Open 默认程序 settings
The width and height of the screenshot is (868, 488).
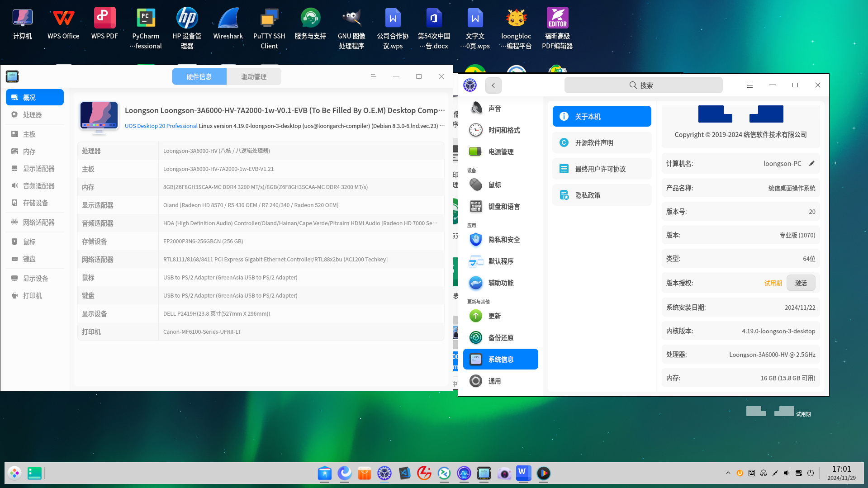coord(501,261)
